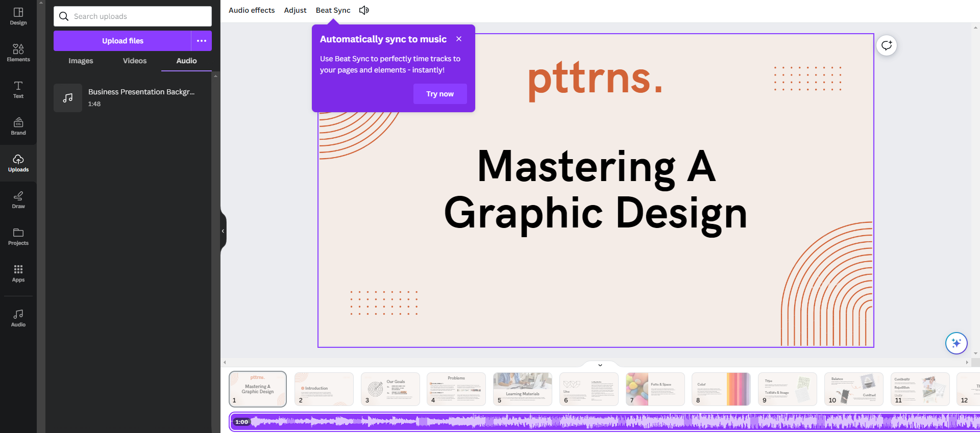The height and width of the screenshot is (433, 980).
Task: Open the Draw tool panel
Action: click(x=18, y=200)
